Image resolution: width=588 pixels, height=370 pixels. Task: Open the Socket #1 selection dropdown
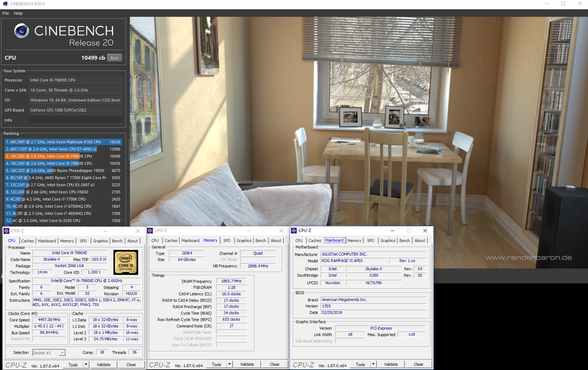point(49,353)
